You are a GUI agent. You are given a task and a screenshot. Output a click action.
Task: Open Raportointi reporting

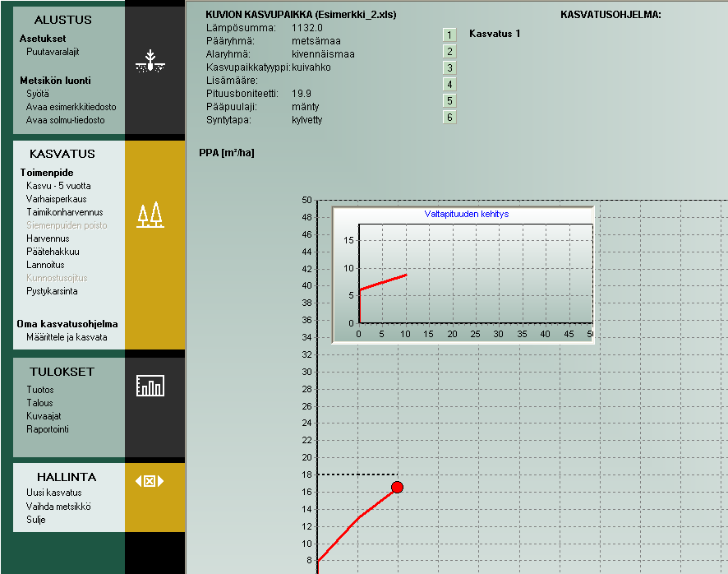(x=48, y=429)
